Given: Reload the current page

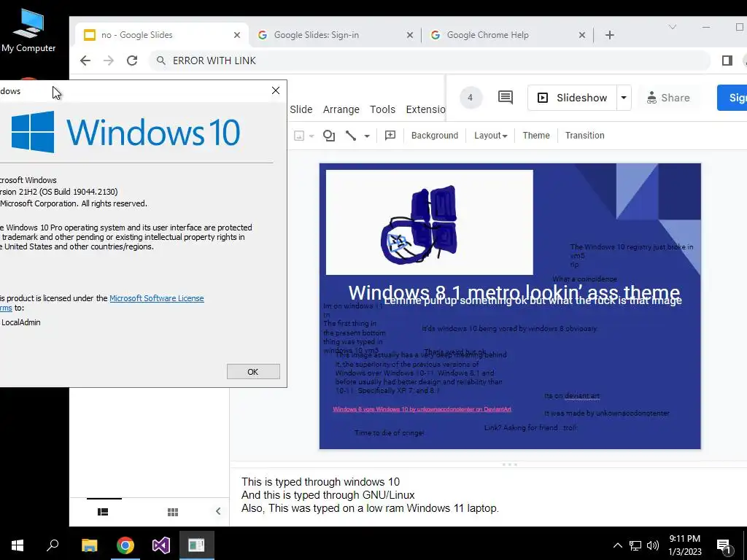Looking at the screenshot, I should (132, 61).
